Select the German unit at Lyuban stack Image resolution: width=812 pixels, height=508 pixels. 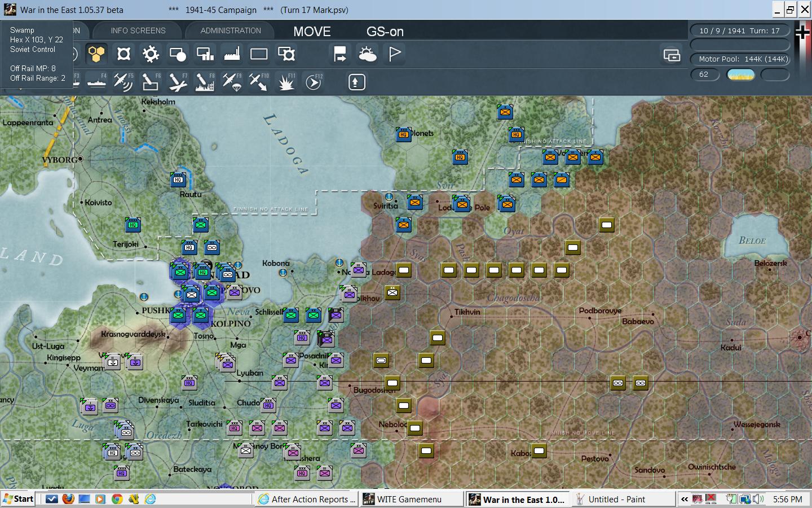tap(227, 364)
